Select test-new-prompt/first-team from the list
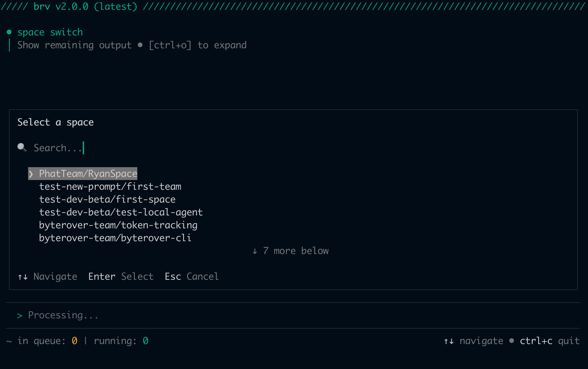 (110, 187)
